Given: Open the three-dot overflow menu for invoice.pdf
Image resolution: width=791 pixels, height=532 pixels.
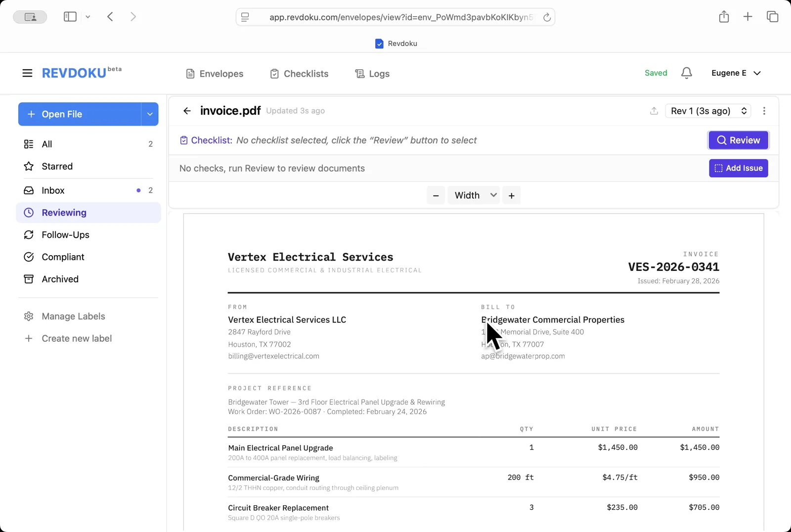Looking at the screenshot, I should coord(764,111).
